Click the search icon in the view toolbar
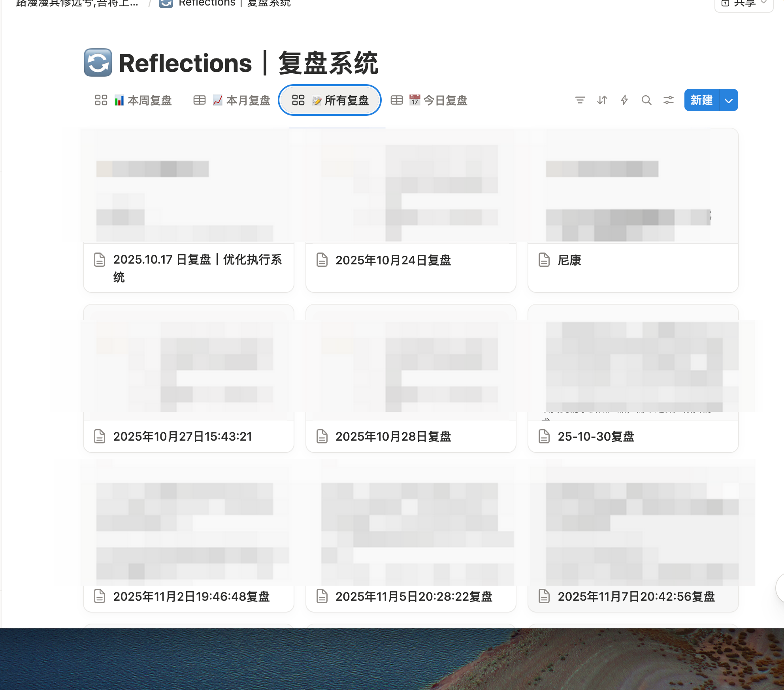 pos(646,100)
